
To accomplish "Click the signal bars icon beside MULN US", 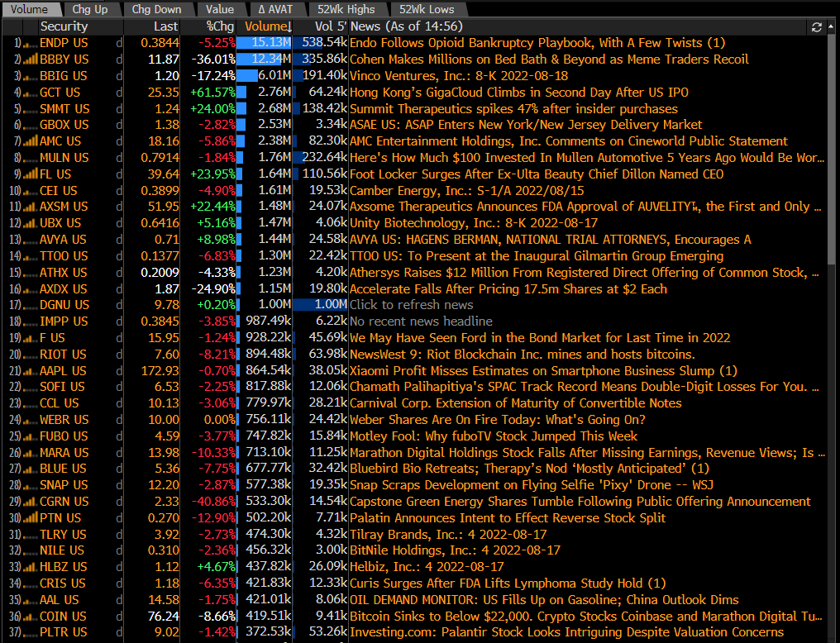I will 30,158.
